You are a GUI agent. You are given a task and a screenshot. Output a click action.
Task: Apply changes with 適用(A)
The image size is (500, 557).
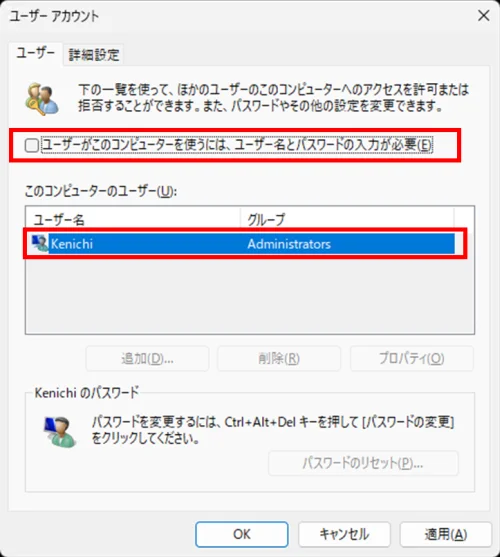pos(446,534)
